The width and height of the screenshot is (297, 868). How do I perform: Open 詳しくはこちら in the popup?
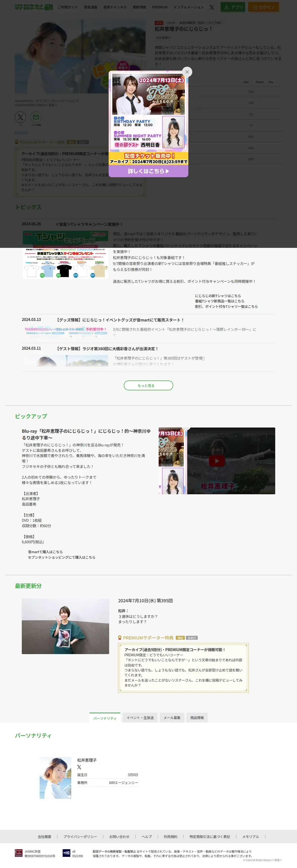pos(148,171)
